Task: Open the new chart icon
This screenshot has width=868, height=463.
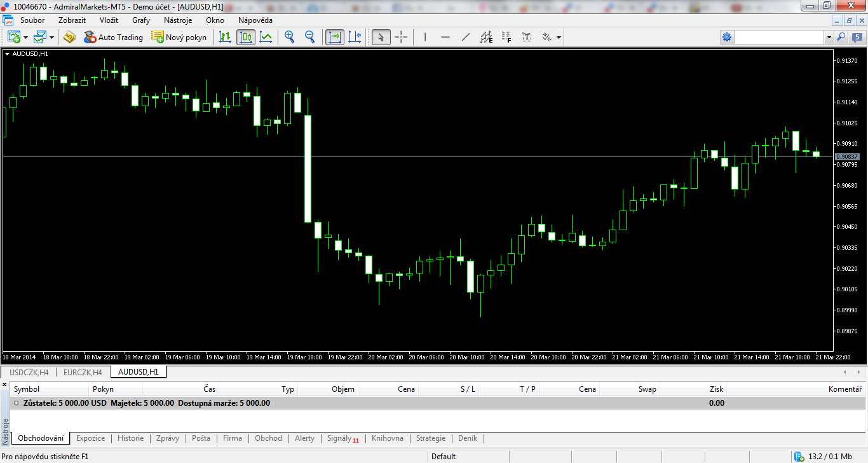Action: click(x=14, y=37)
